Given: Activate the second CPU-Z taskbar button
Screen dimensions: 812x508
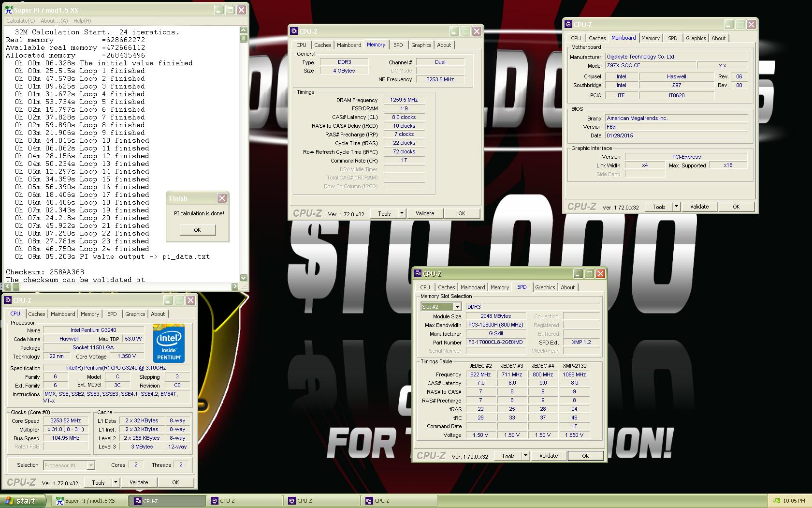Looking at the screenshot, I should [245, 501].
